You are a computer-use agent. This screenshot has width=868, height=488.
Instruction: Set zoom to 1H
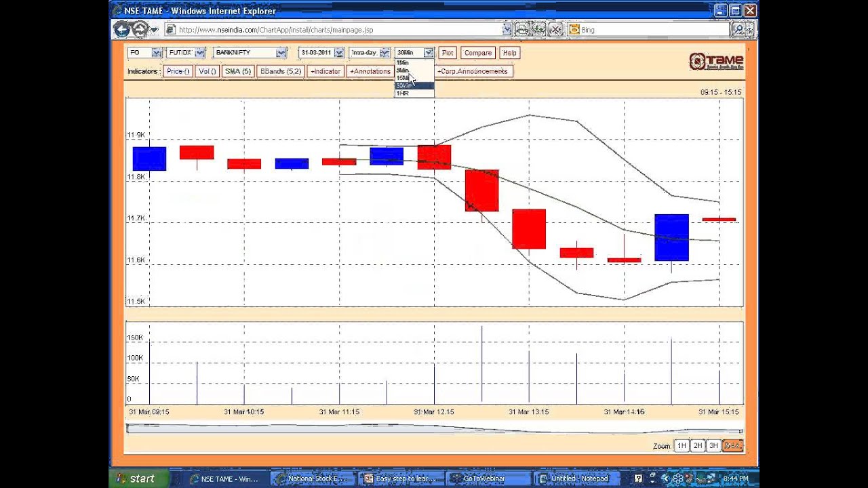[x=682, y=445]
